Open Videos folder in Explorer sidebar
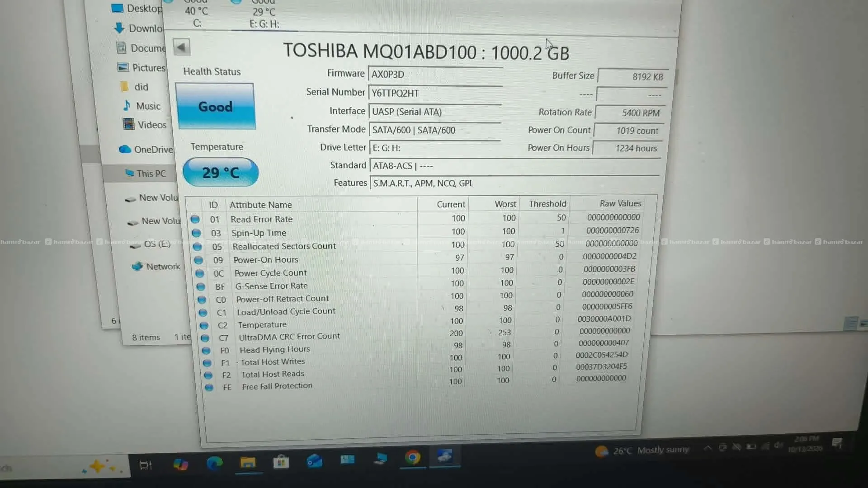 point(145,125)
